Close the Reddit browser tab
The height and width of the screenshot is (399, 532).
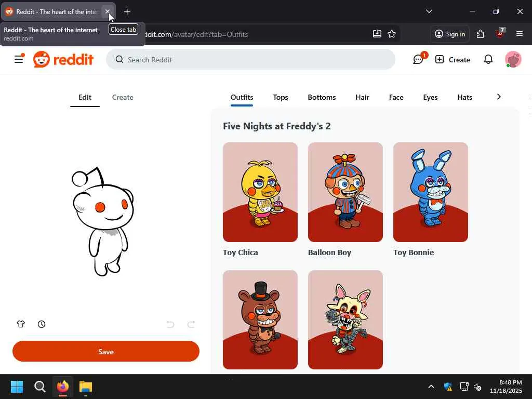[107, 11]
